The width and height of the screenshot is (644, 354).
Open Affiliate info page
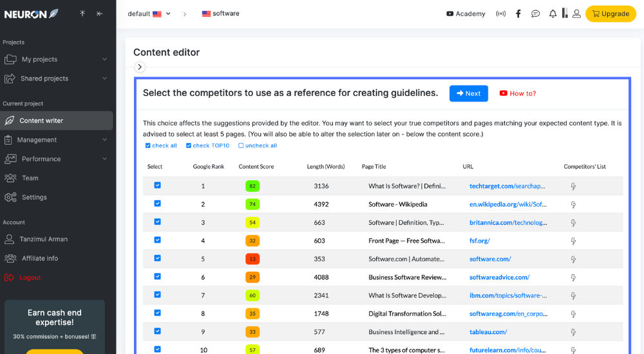point(56,258)
